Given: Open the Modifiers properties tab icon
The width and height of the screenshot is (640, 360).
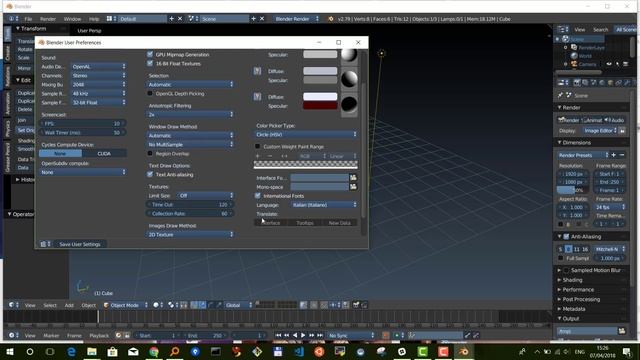Looking at the screenshot, I should (627, 82).
